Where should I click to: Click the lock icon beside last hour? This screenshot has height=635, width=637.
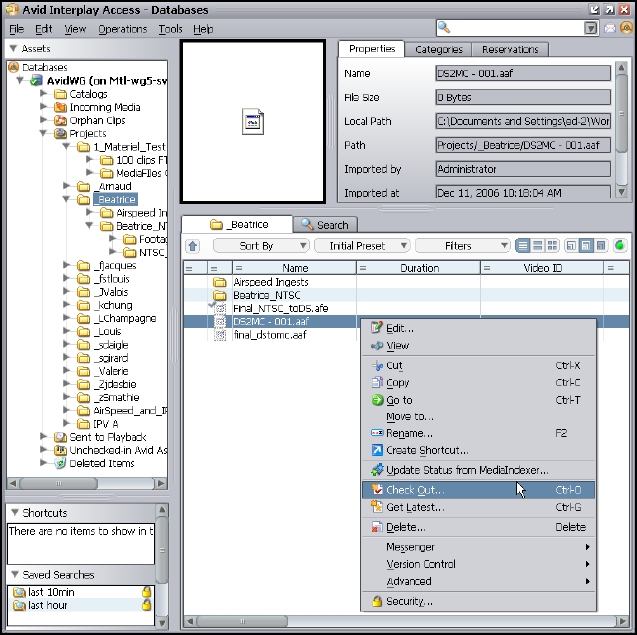click(146, 605)
